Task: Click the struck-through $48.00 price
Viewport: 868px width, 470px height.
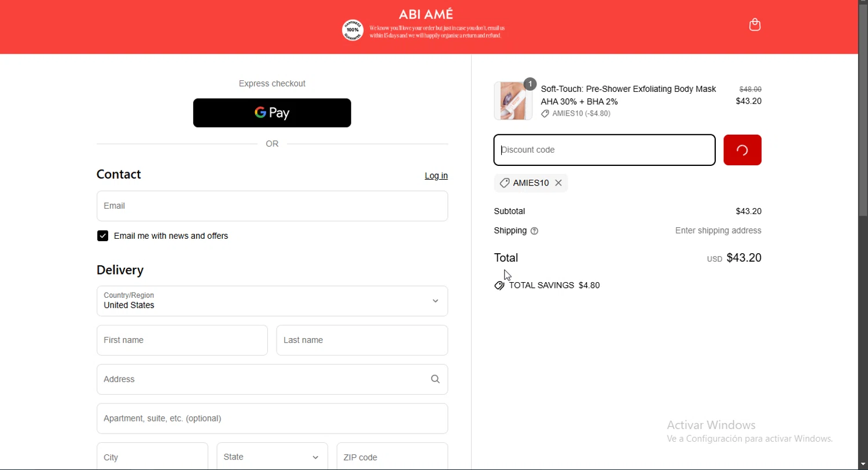Action: pos(751,90)
